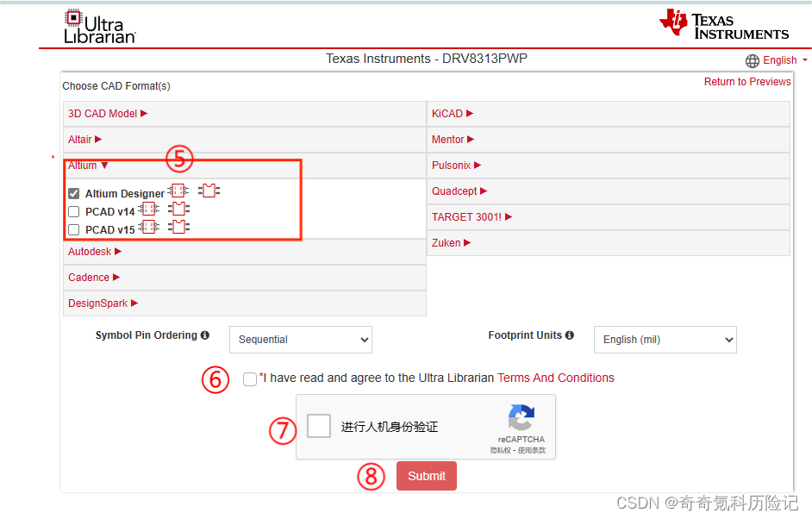Screen dimensions: 812x519
Task: Agree to the Terms And Conditions checkbox
Action: (250, 379)
